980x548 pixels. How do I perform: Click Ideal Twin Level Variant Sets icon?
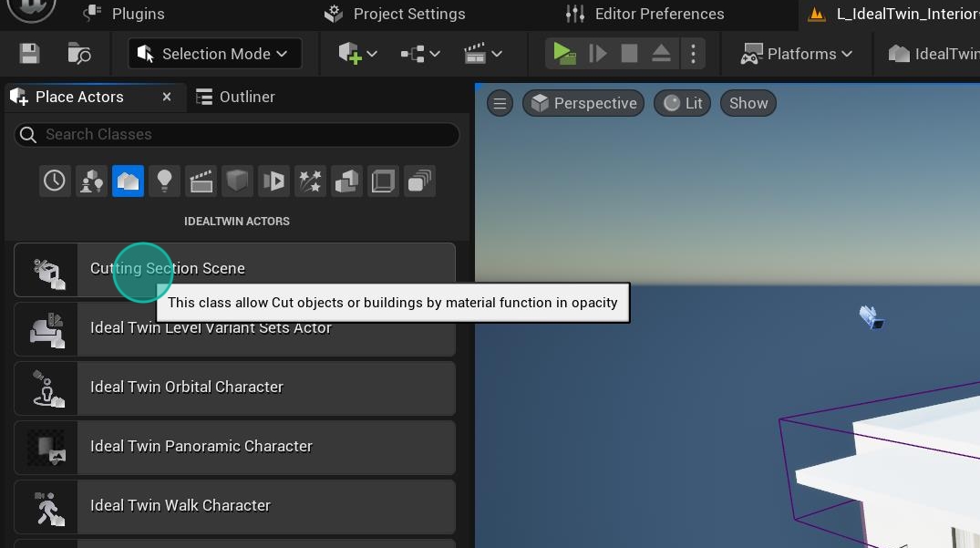point(47,330)
